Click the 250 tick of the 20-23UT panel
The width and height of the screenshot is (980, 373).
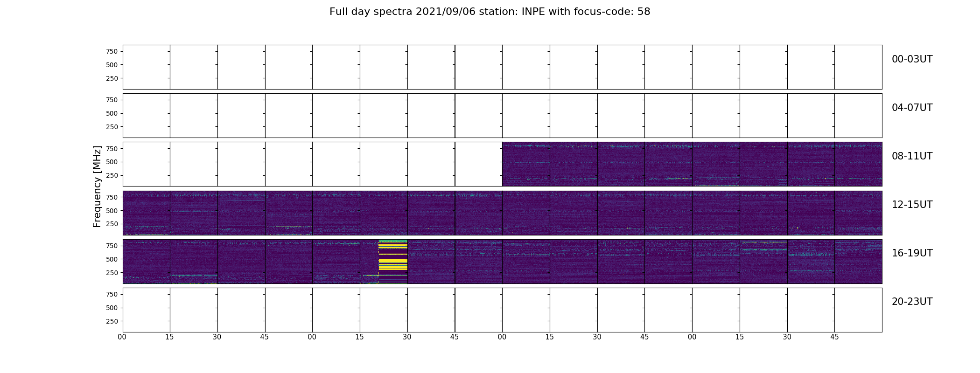(x=112, y=321)
